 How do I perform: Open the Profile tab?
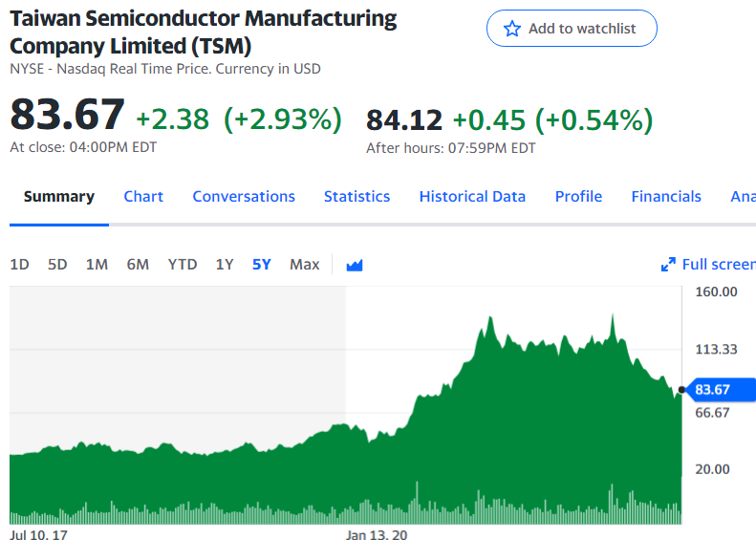coord(578,196)
